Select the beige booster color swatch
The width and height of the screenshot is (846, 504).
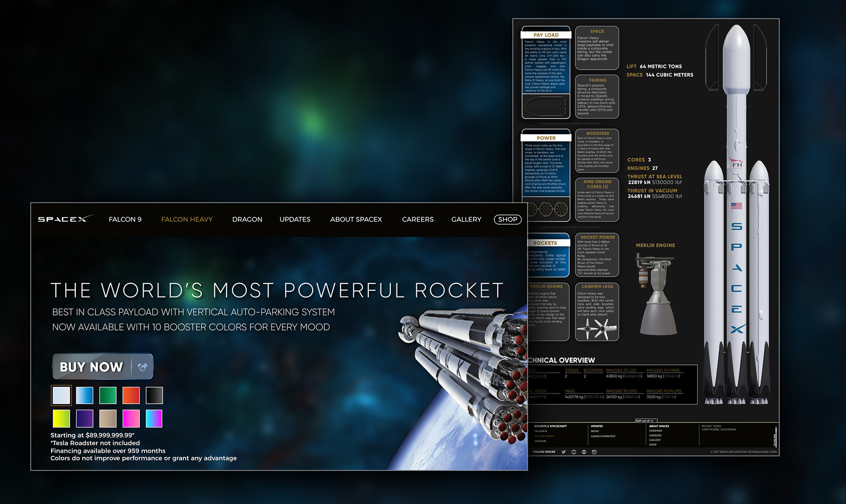click(x=108, y=419)
